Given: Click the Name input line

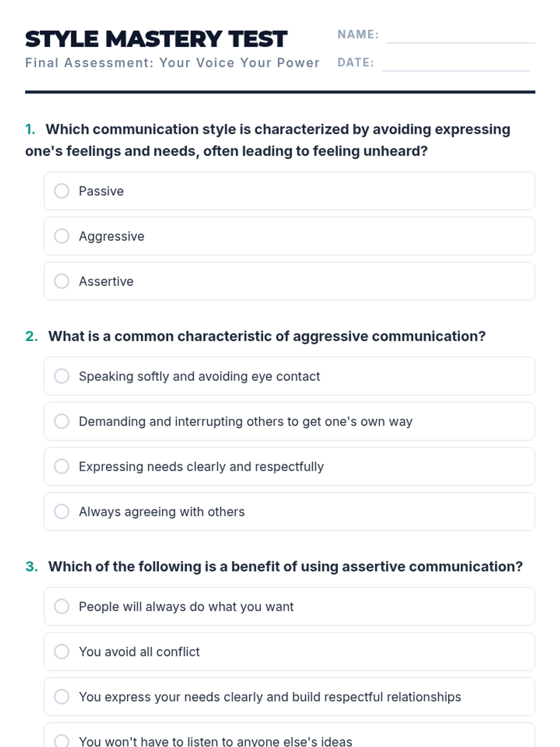Looking at the screenshot, I should pos(460,36).
